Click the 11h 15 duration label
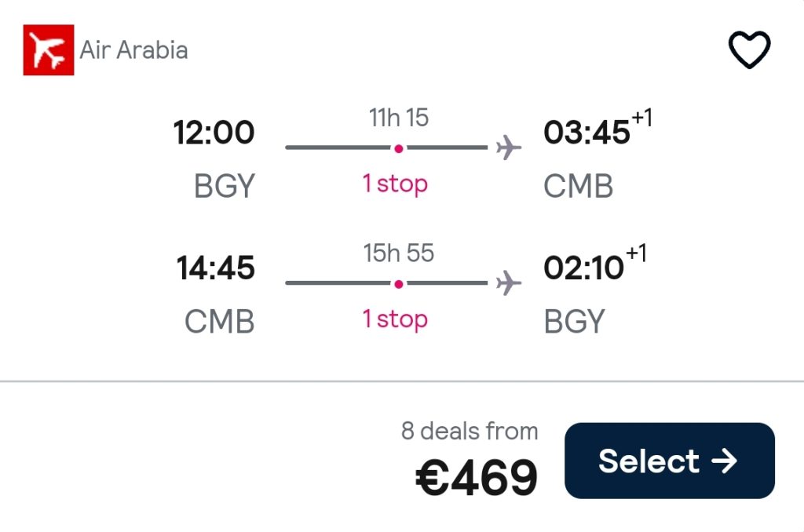The width and height of the screenshot is (804, 532). (399, 118)
